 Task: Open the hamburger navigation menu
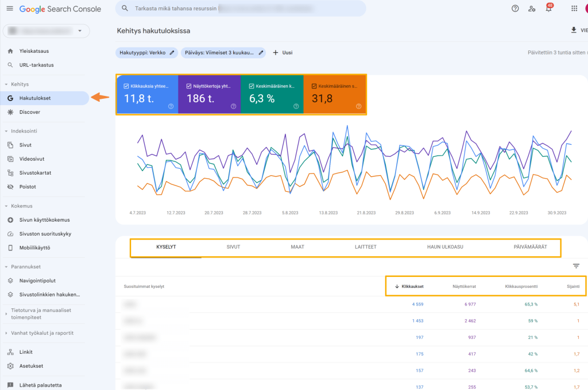point(10,9)
